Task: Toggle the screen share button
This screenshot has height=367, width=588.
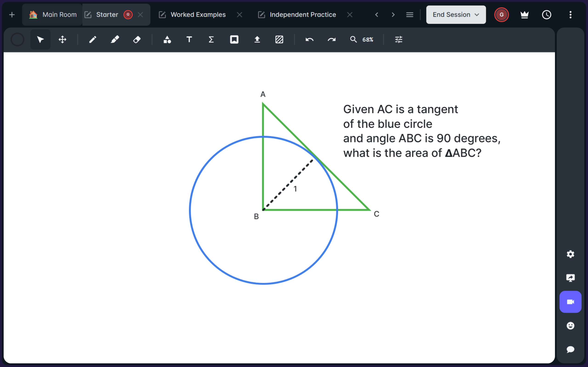Action: click(x=570, y=278)
